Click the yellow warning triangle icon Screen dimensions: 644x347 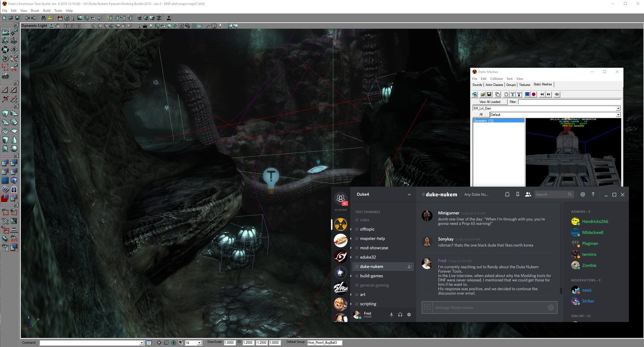50,18
